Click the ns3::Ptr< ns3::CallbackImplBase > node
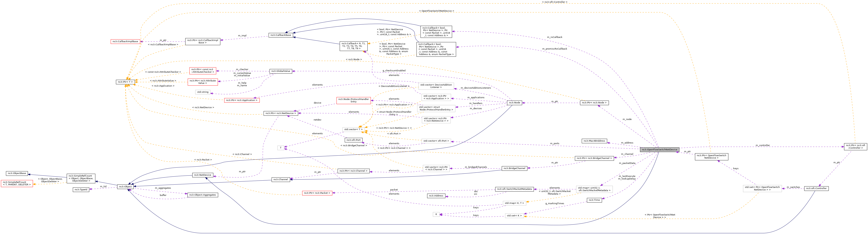868x234 pixels. (203, 41)
